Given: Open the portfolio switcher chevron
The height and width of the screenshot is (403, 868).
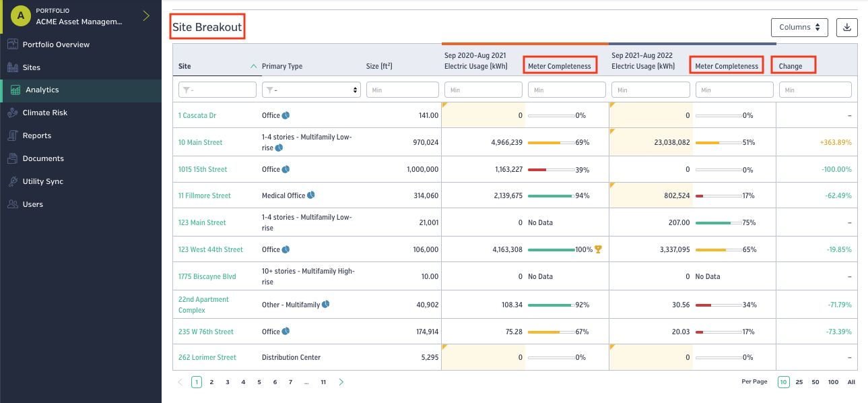Looking at the screenshot, I should [x=146, y=16].
